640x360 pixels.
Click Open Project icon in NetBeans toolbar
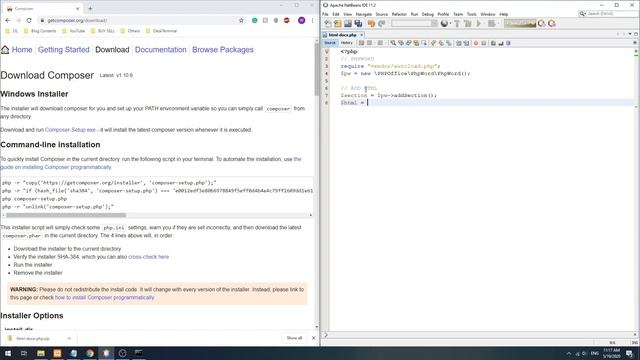tap(348, 24)
